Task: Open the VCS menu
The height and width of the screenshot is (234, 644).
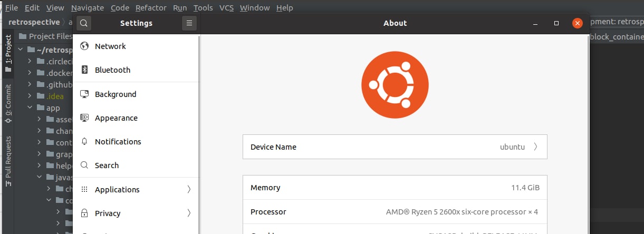Action: point(227,8)
